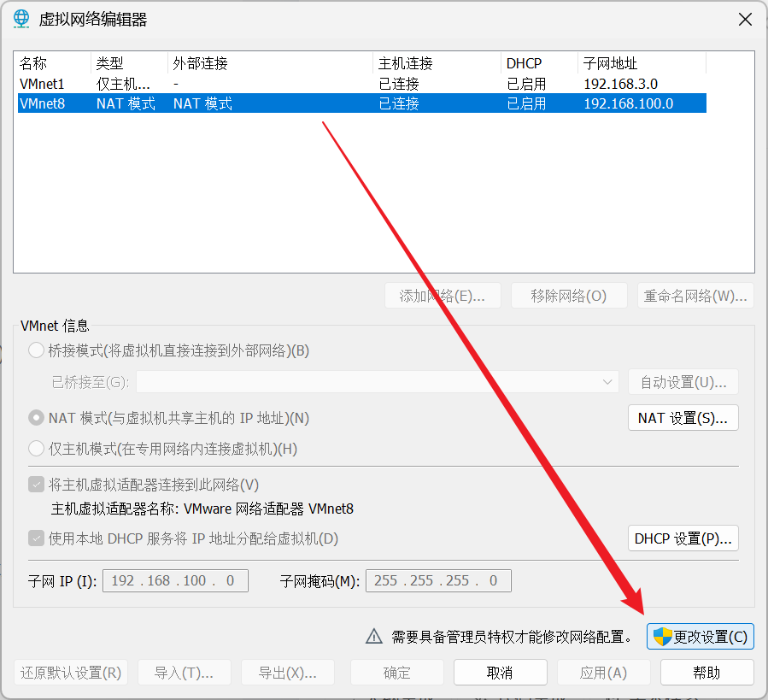The image size is (768, 700).
Task: Click the host adapter name text VMware 网络适配器 VMnet8
Action: tap(268, 509)
